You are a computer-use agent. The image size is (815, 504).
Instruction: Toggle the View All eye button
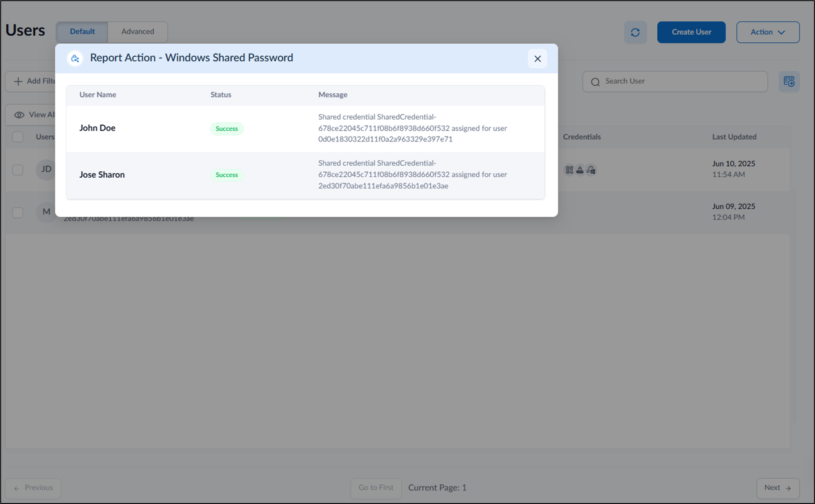tap(30, 115)
